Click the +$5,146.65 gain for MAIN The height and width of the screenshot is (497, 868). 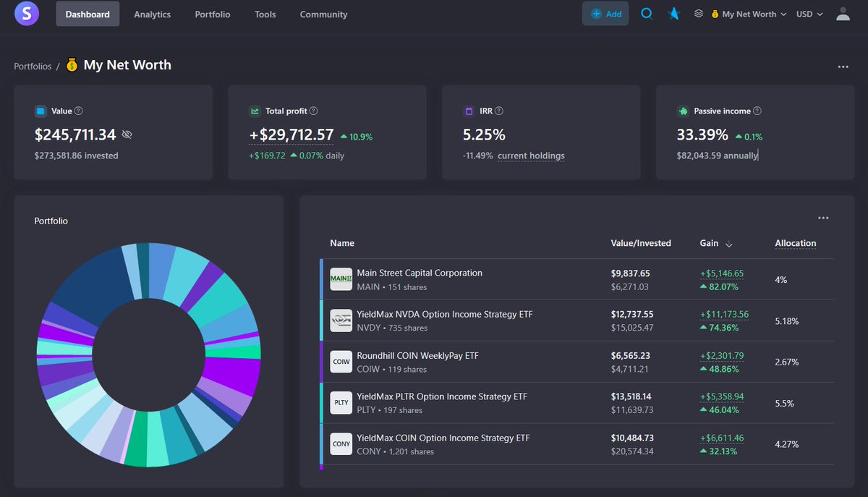(x=722, y=273)
